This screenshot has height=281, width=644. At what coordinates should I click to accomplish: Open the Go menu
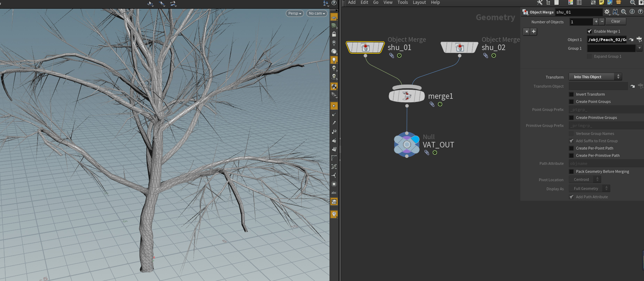tap(376, 2)
